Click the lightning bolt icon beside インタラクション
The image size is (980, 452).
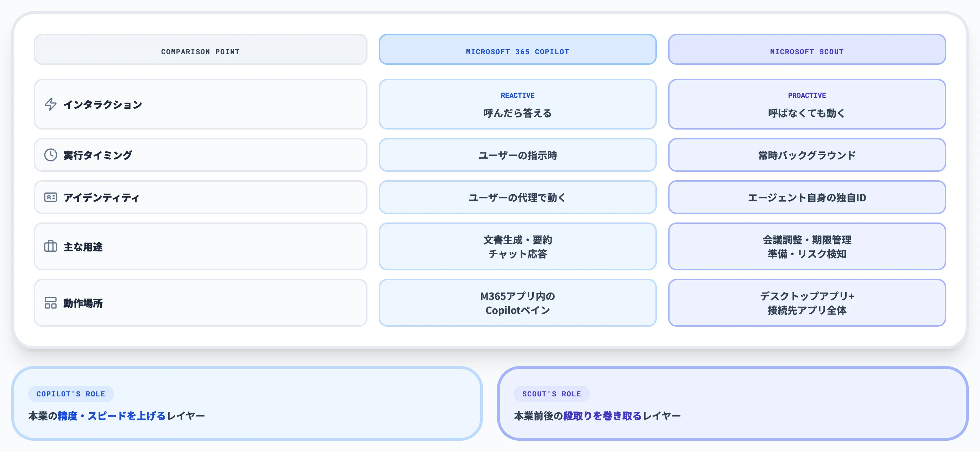[51, 104]
